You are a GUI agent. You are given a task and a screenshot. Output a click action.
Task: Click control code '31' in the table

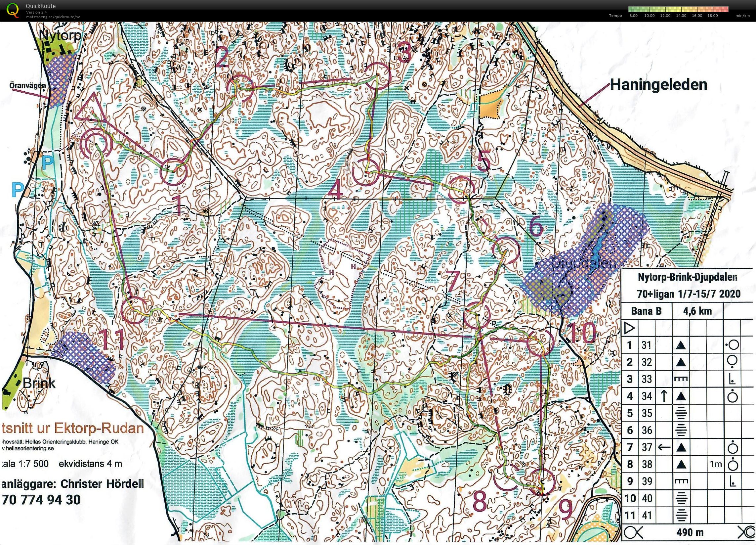point(647,345)
